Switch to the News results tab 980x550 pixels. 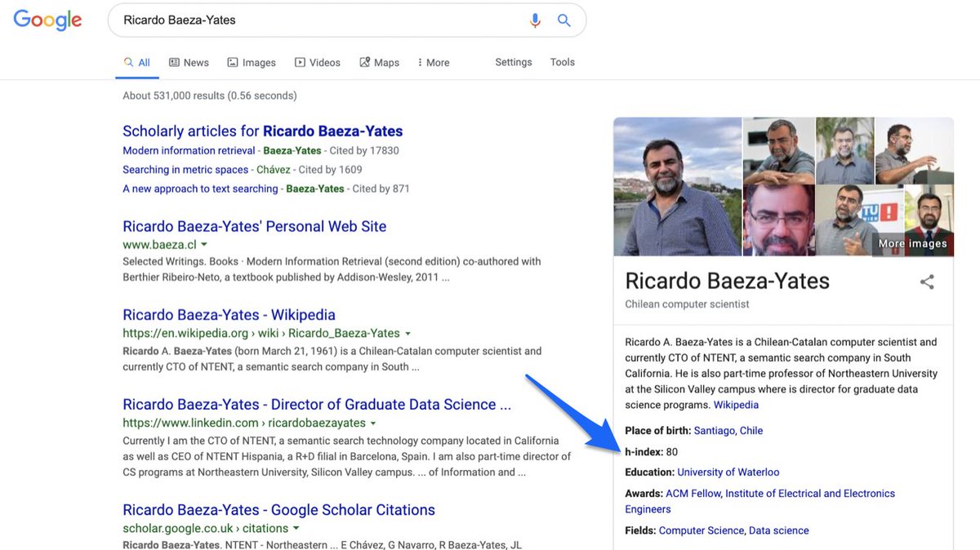click(x=189, y=63)
